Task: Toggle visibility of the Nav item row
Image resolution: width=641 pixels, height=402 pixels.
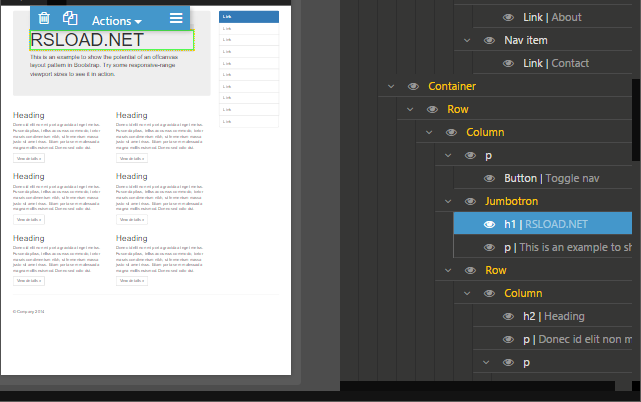Action: [489, 40]
